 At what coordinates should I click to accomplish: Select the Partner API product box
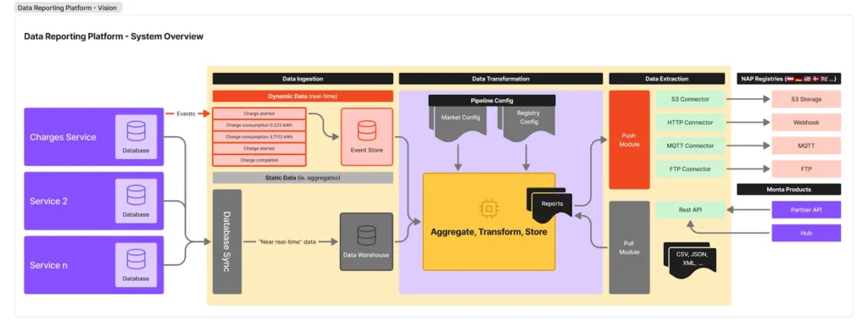tap(806, 210)
